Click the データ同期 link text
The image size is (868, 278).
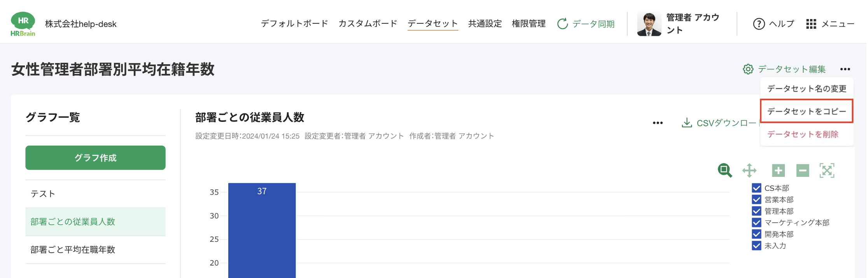pyautogui.click(x=593, y=24)
